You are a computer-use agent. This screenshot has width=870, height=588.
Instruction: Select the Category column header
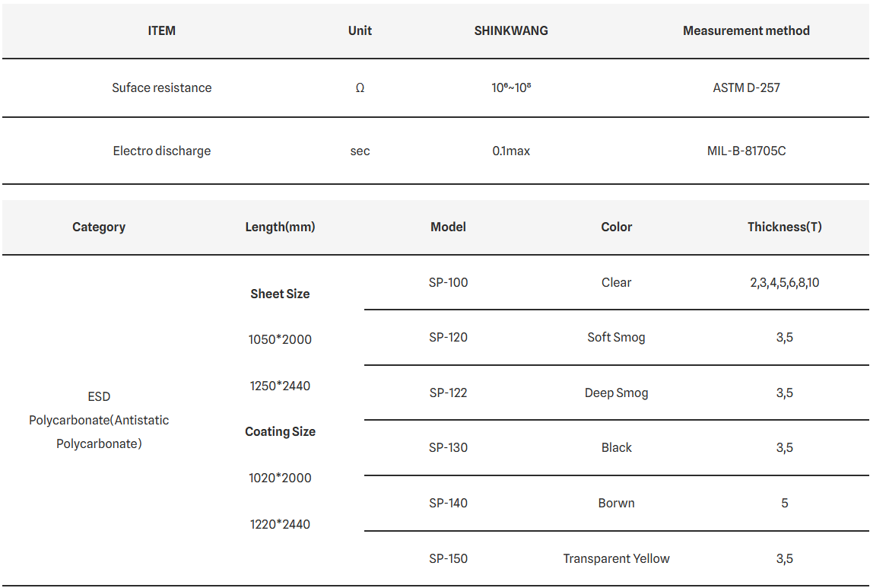99,227
